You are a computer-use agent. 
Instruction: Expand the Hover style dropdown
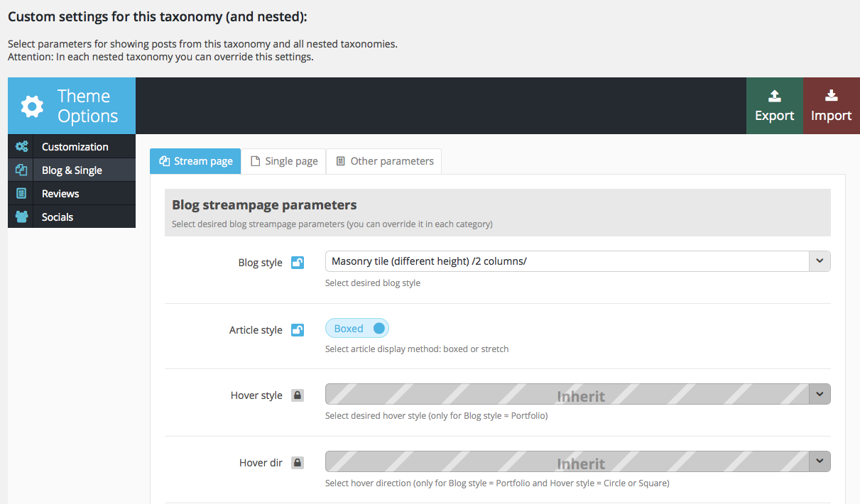pos(820,395)
